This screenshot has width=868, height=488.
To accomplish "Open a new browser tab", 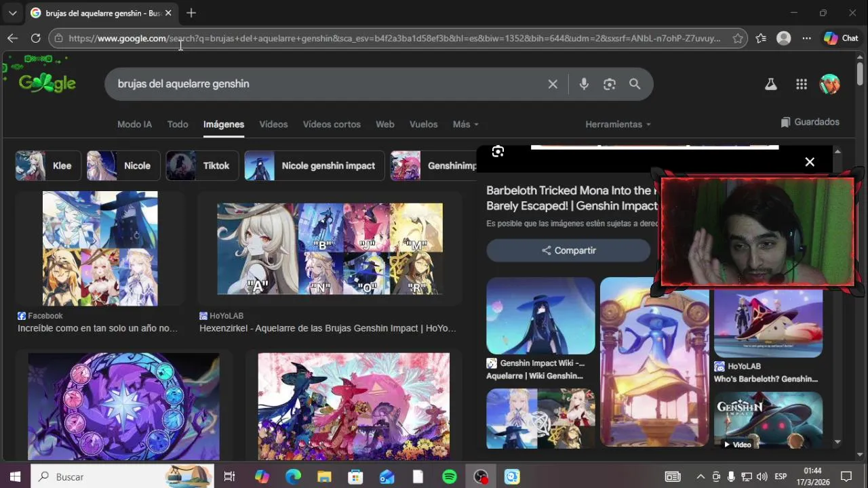I will [x=191, y=13].
